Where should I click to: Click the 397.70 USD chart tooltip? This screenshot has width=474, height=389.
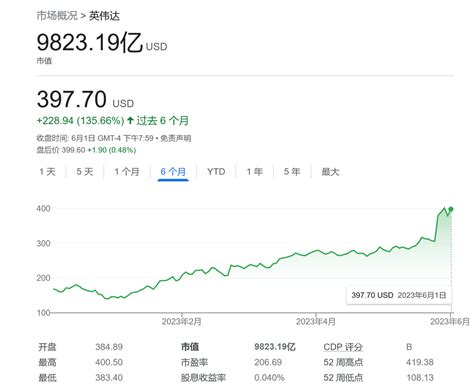point(399,295)
